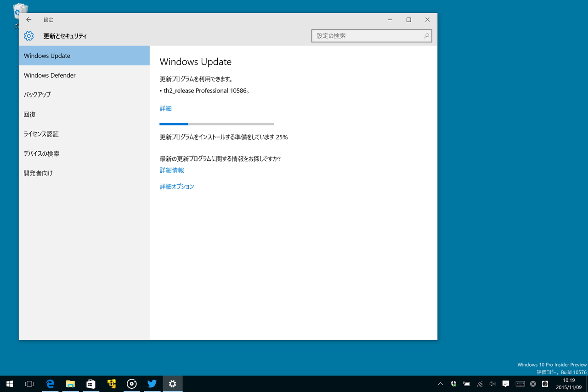Click the gray circled X tray icon
This screenshot has width=588, height=392.
(x=533, y=384)
